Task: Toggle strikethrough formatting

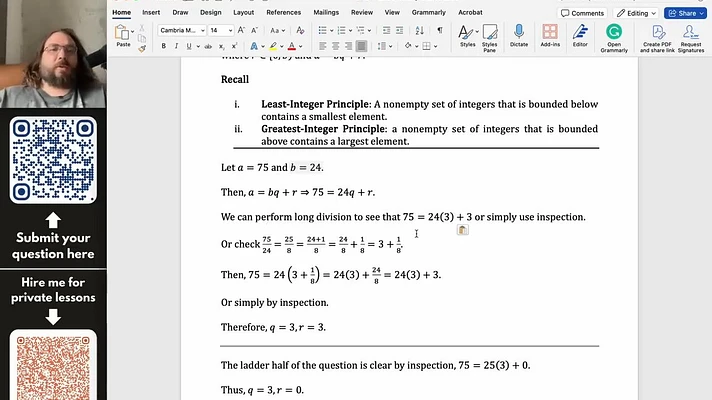Action: point(208,46)
